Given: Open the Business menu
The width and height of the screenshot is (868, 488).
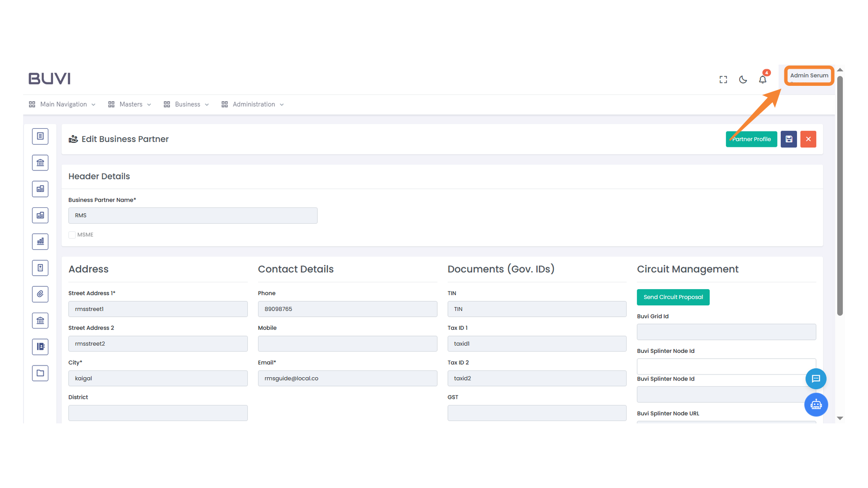Looking at the screenshot, I should click(x=188, y=104).
